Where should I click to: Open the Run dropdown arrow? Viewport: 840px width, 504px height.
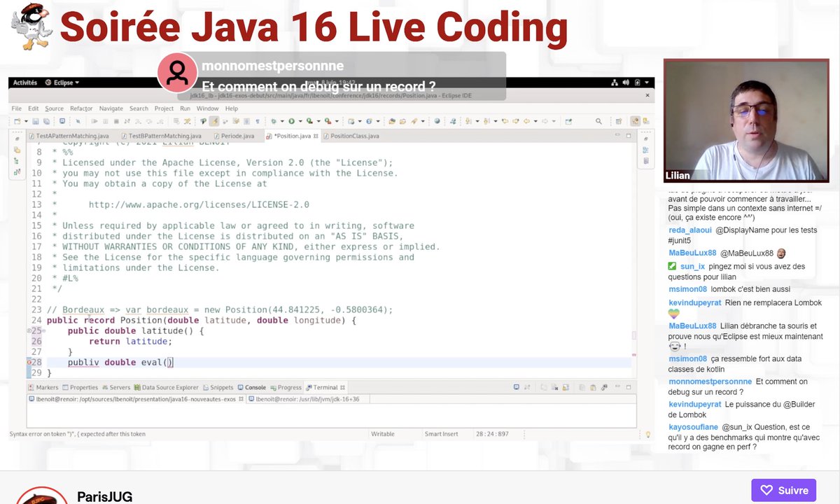click(x=300, y=121)
